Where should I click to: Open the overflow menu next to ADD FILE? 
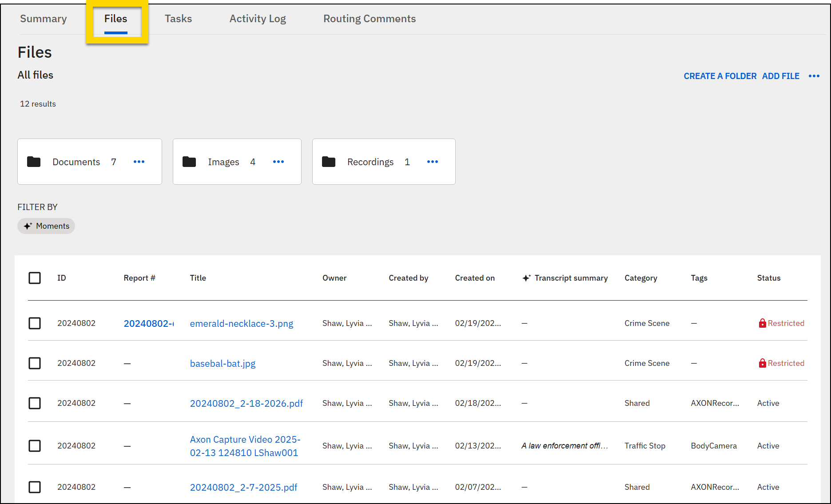[x=815, y=76]
